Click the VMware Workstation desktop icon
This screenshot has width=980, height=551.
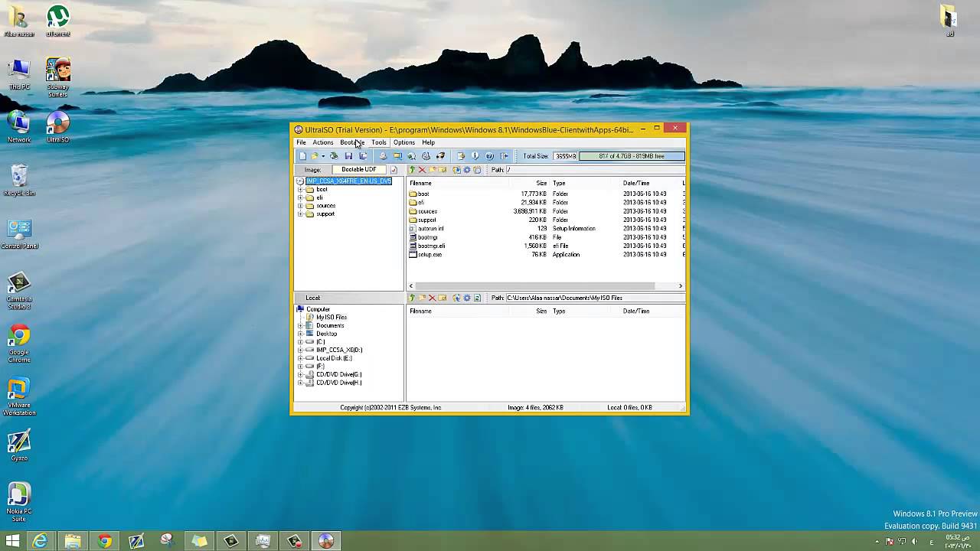[x=19, y=398]
